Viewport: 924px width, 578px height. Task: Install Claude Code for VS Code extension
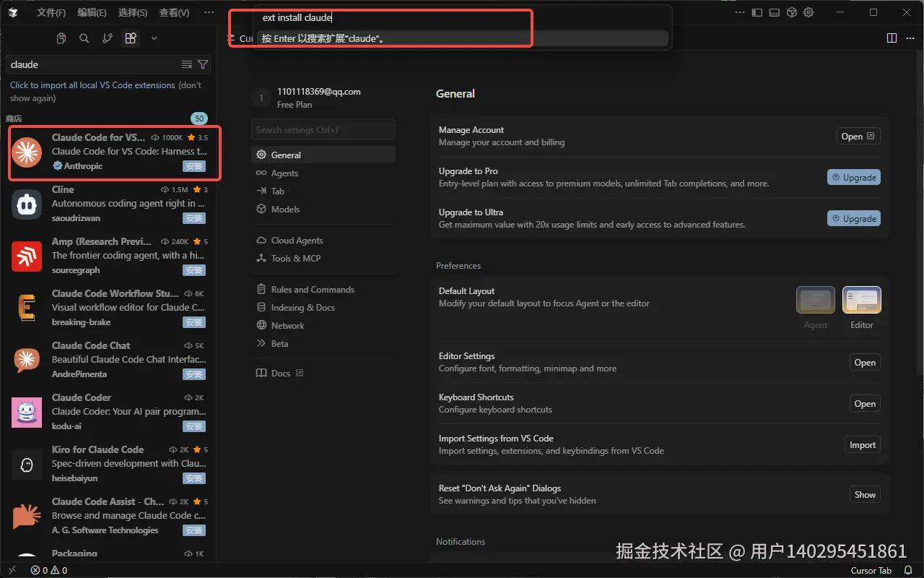(194, 166)
